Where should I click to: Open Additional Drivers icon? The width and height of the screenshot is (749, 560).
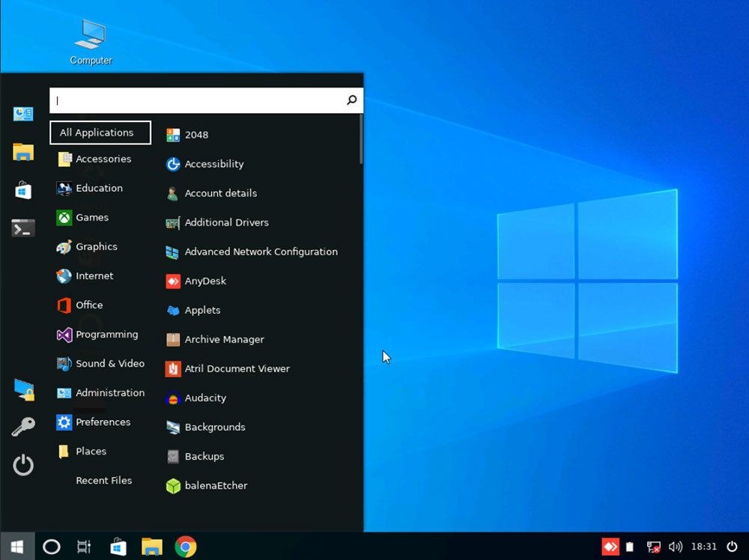pos(173,222)
